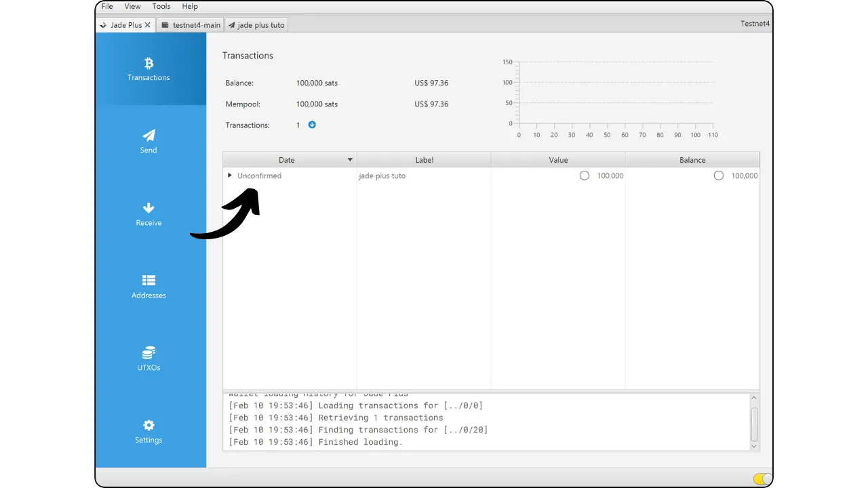Open the Addresses list section
This screenshot has height=488, width=868.
click(149, 286)
